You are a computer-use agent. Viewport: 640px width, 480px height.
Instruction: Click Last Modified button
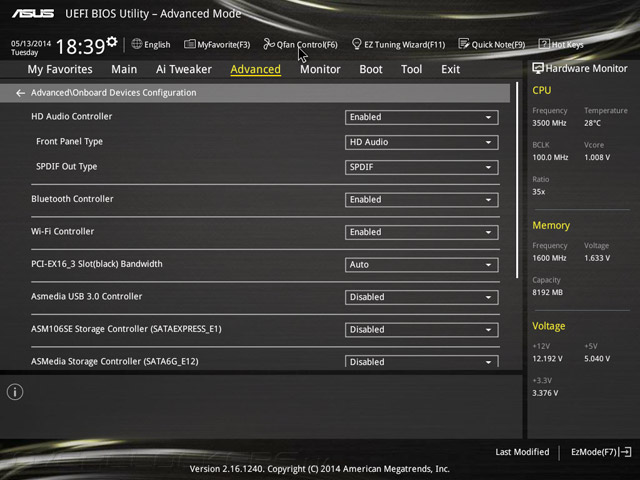pyautogui.click(x=522, y=452)
